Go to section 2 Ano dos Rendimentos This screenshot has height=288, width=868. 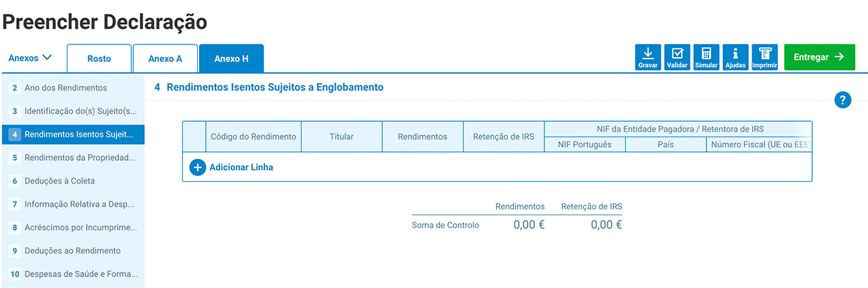point(65,88)
